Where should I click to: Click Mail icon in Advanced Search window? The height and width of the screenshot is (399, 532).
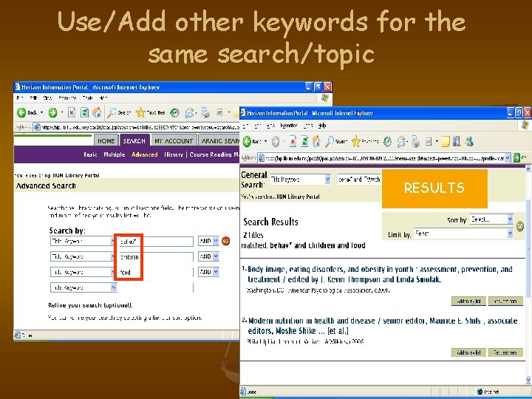pos(190,112)
